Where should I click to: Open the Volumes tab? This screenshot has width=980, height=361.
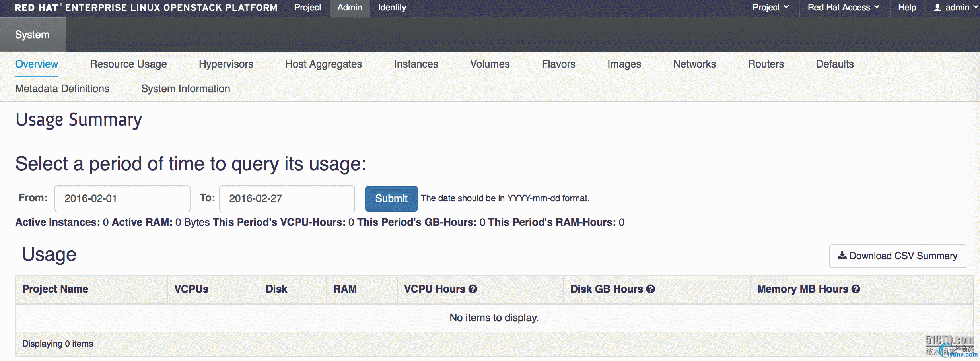tap(490, 64)
